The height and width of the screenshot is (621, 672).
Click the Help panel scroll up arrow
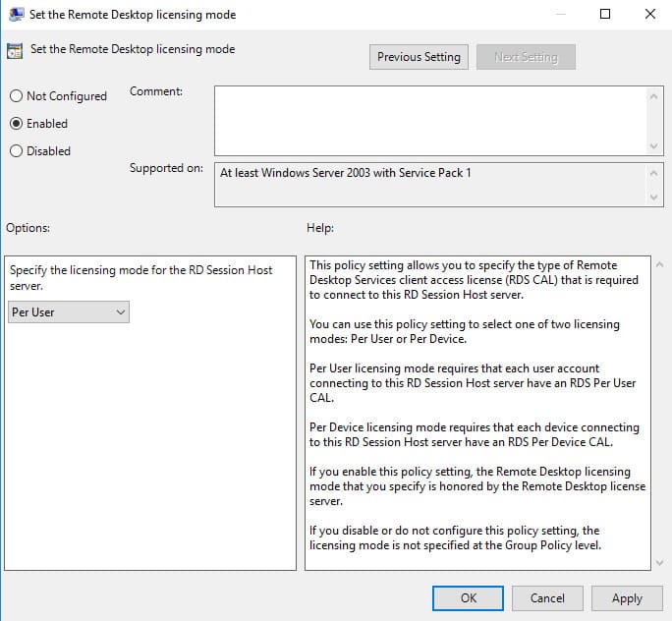coord(656,265)
